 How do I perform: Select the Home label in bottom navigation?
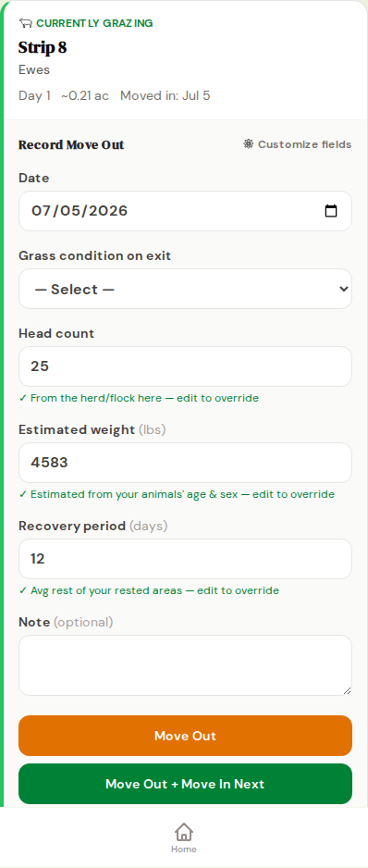184,849
